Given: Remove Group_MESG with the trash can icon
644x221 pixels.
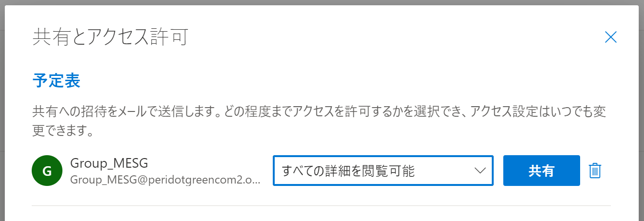Looking at the screenshot, I should (x=595, y=171).
